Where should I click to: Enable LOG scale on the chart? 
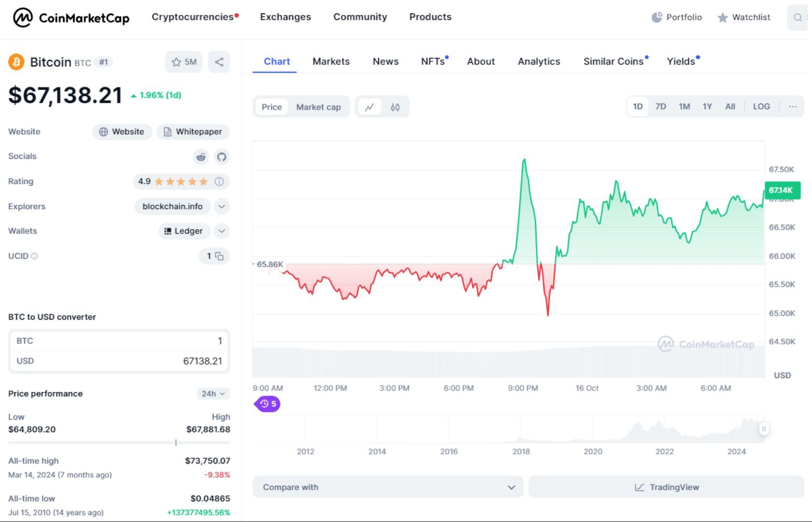(x=761, y=106)
